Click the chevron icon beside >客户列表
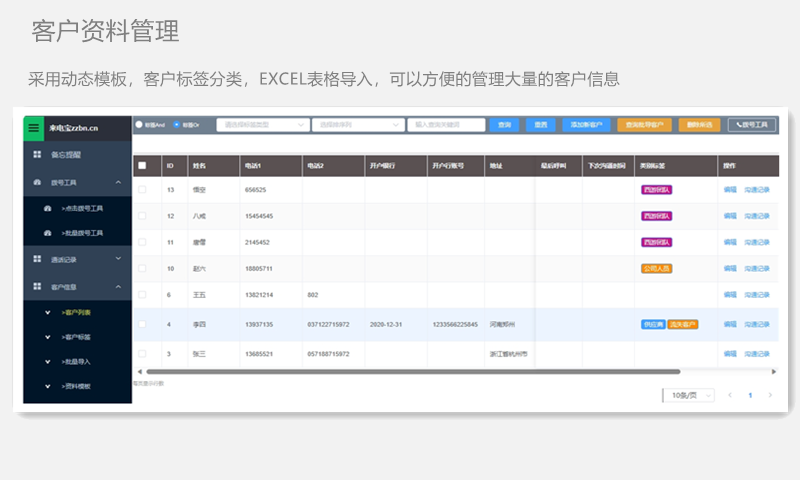Image resolution: width=800 pixels, height=480 pixels. pyautogui.click(x=47, y=313)
